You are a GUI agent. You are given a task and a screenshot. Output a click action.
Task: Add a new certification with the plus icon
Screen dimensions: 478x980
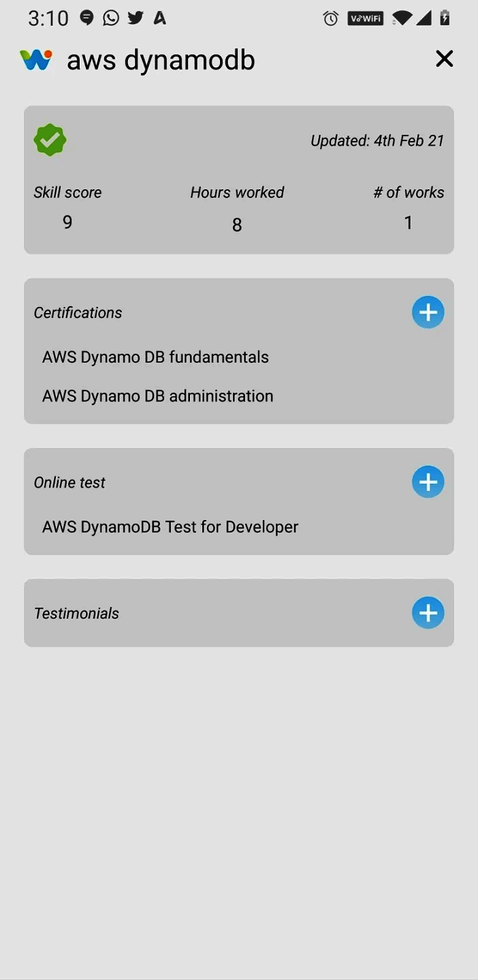[x=428, y=312]
